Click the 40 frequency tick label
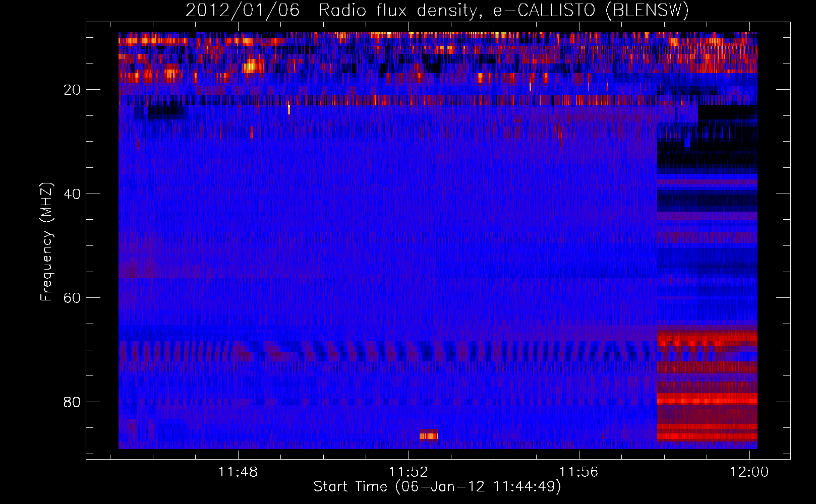 click(x=72, y=194)
